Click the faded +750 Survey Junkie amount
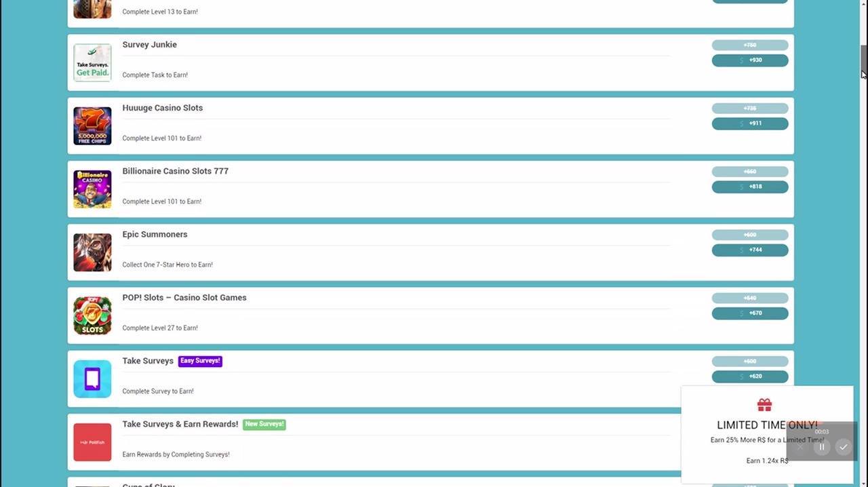 click(x=750, y=45)
